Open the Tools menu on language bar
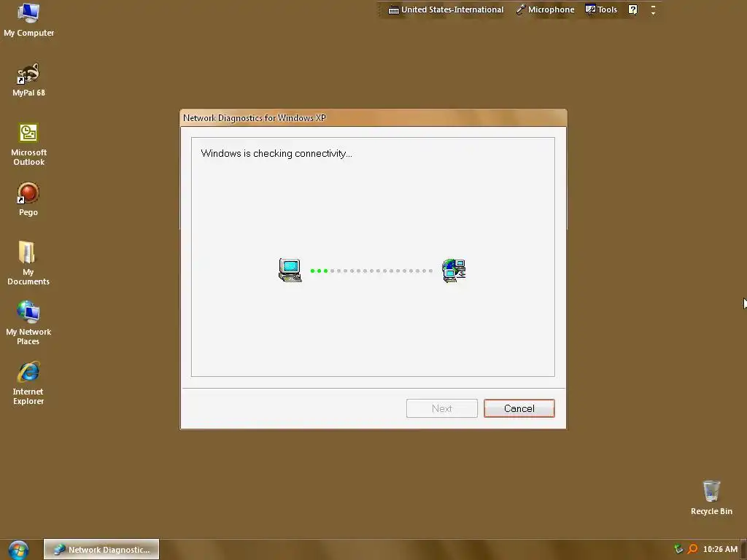Viewport: 747px width, 560px height. click(601, 9)
